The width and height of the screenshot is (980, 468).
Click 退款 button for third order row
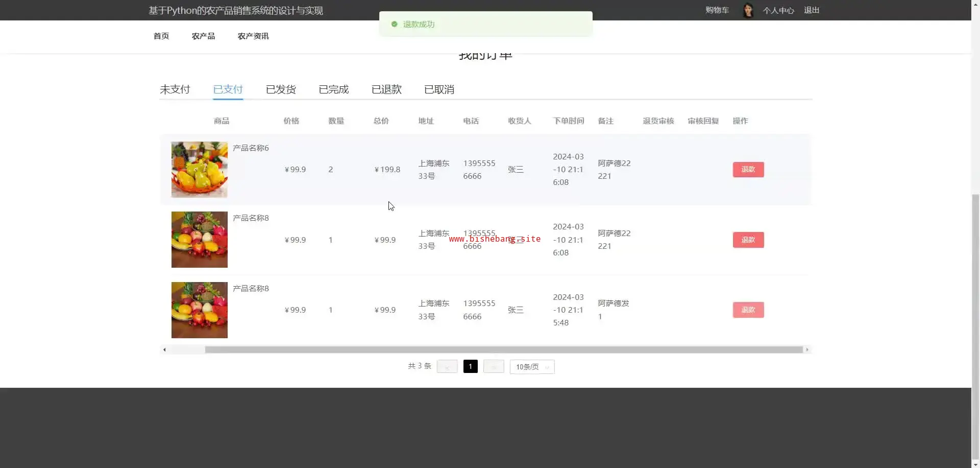click(x=748, y=310)
